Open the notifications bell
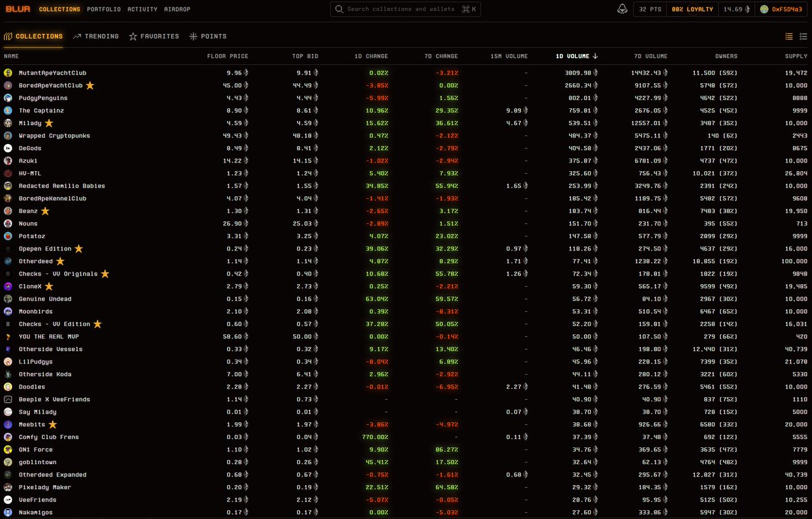 (x=623, y=9)
